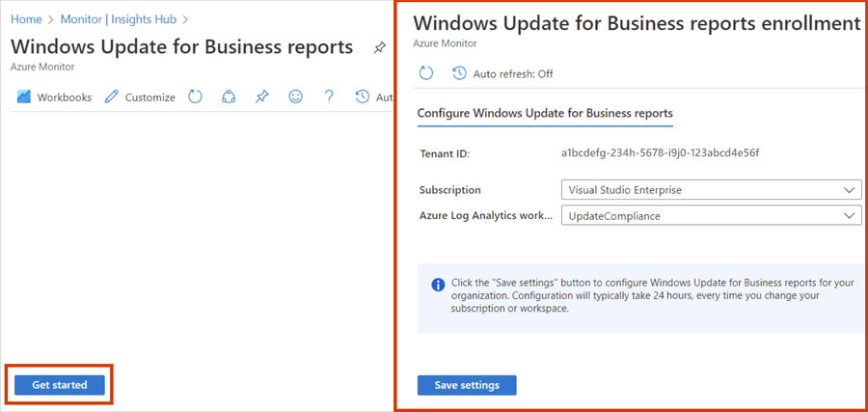This screenshot has width=868, height=412.
Task: Click the Azure Log Analytics work... label
Action: [486, 216]
